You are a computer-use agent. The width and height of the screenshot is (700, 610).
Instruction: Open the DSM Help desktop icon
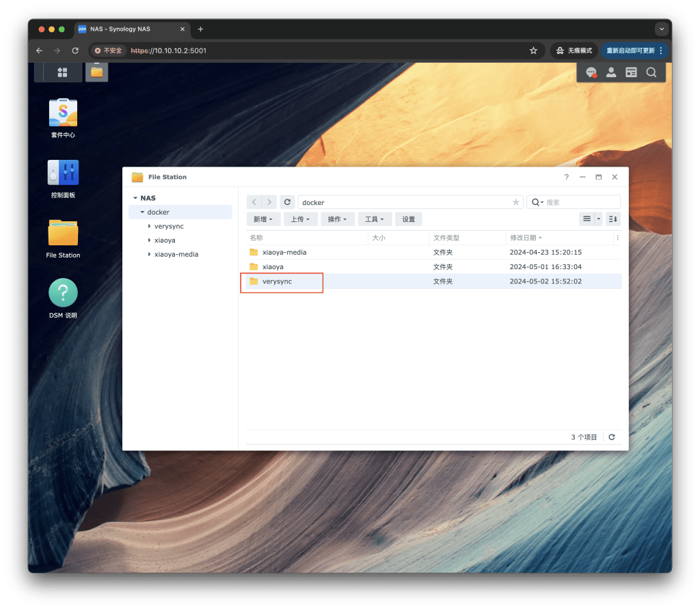(63, 299)
